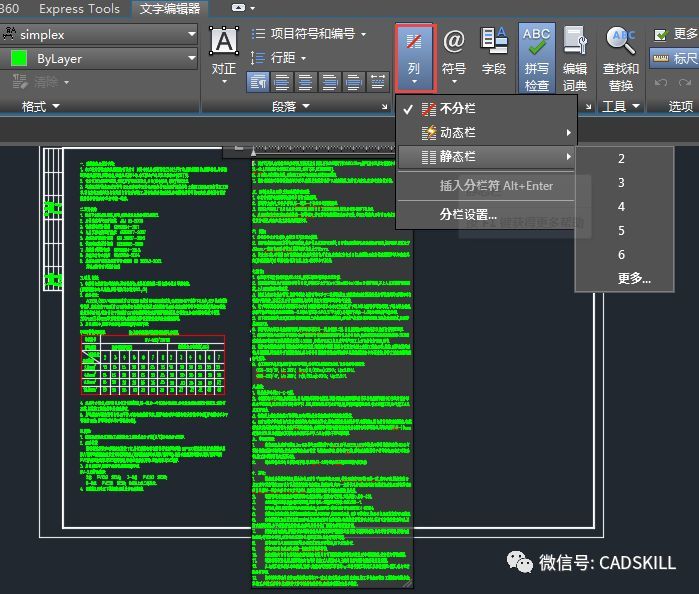Viewport: 699px width, 594px height.
Task: Switch to the Express Tools tab
Action: pos(79,9)
